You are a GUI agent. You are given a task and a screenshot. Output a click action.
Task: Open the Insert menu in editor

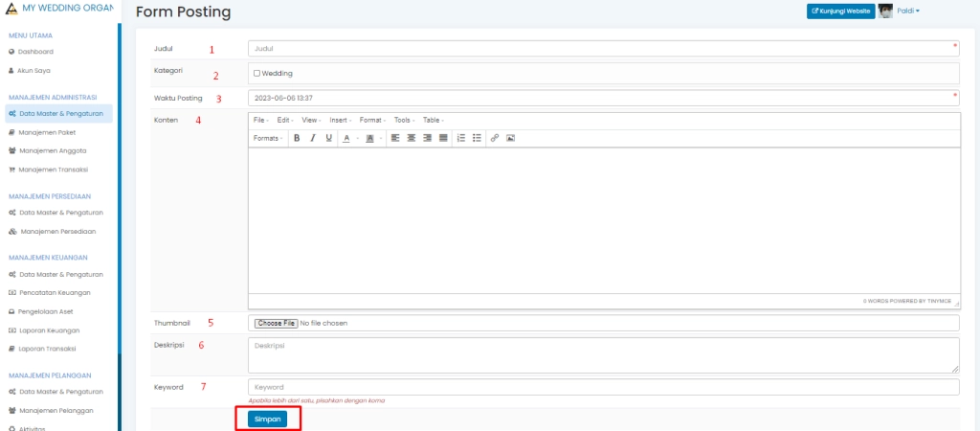341,120
